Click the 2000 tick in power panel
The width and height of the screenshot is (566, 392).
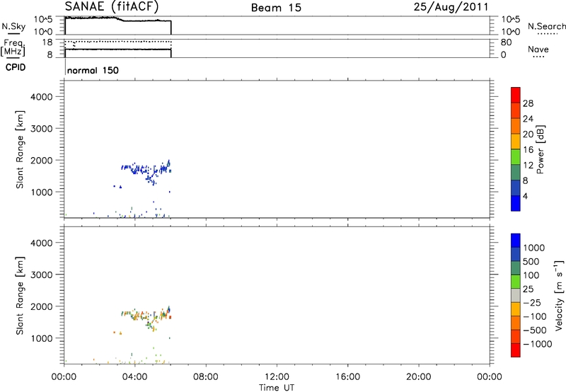pos(42,160)
